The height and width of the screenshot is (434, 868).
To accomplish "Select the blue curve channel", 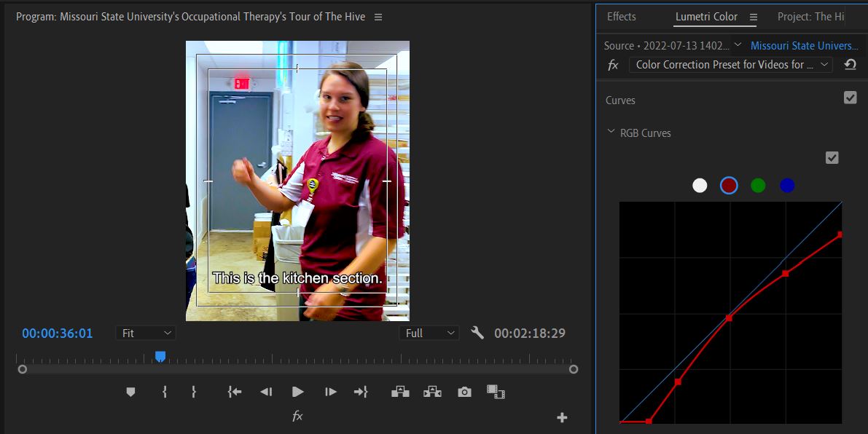I will tap(787, 186).
